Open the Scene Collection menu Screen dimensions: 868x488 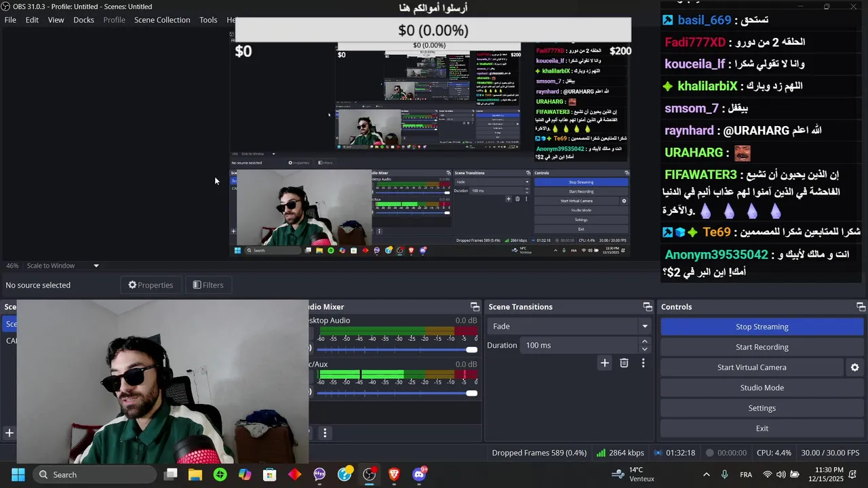pyautogui.click(x=162, y=20)
